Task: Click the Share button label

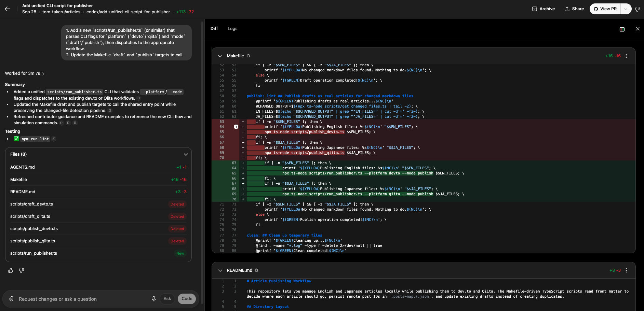Action: click(x=578, y=9)
